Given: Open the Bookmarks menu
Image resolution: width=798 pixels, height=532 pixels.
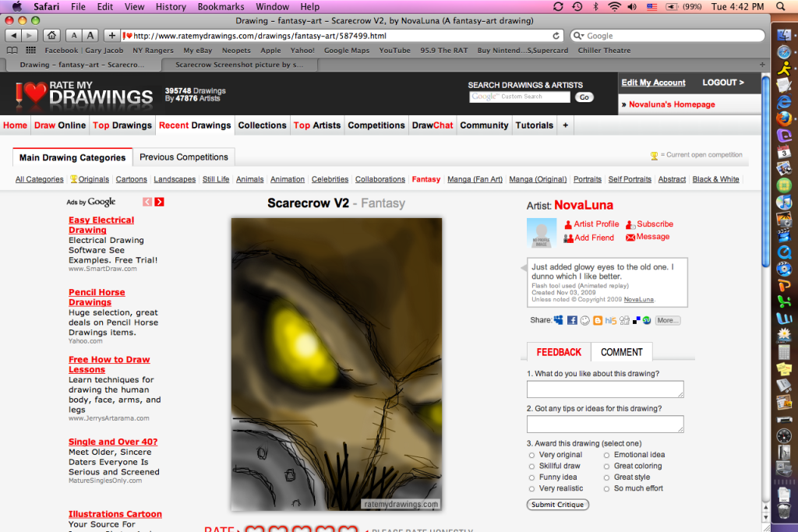Looking at the screenshot, I should point(221,6).
